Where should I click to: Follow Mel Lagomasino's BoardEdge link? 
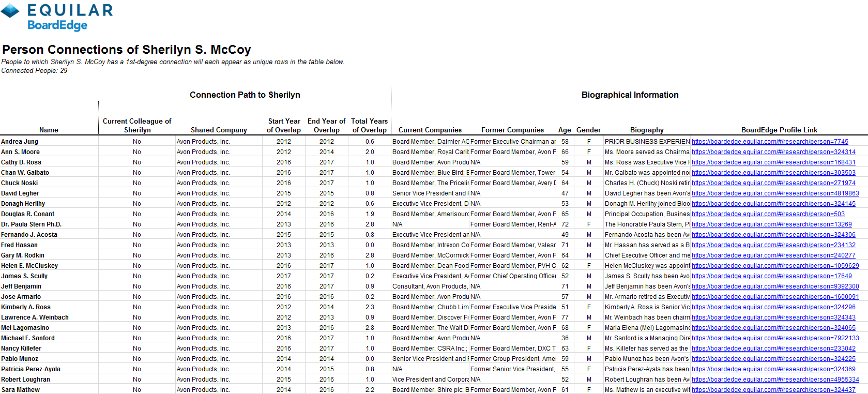coord(773,328)
